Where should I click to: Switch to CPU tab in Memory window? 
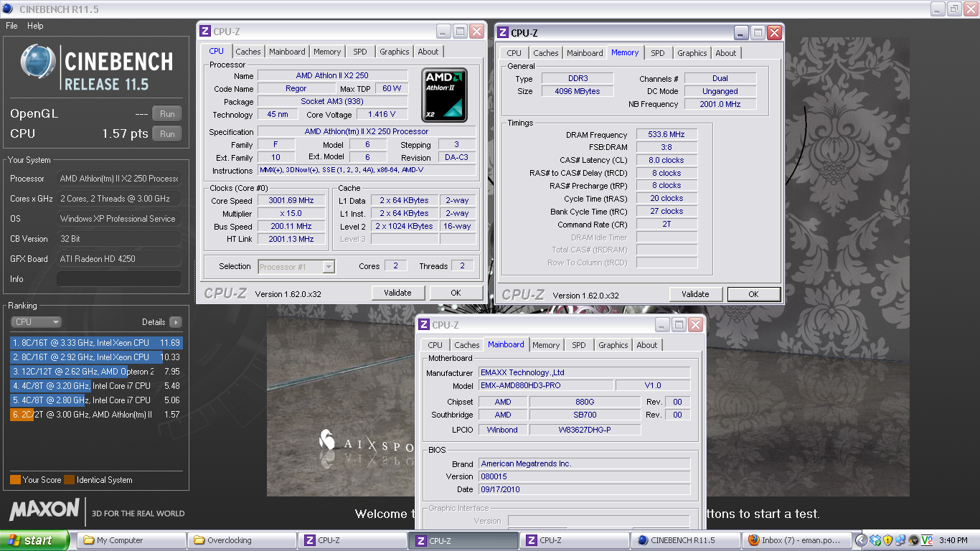[x=514, y=53]
